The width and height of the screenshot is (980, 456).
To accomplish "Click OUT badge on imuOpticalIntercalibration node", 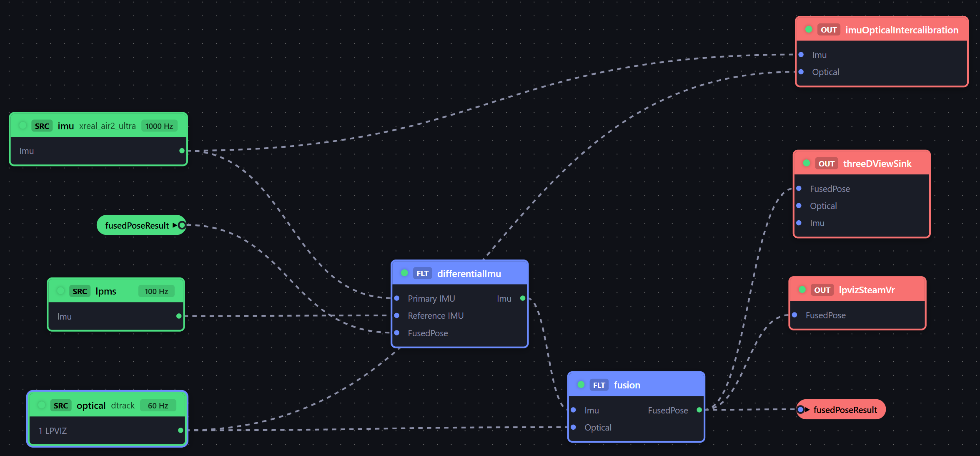I will click(829, 30).
